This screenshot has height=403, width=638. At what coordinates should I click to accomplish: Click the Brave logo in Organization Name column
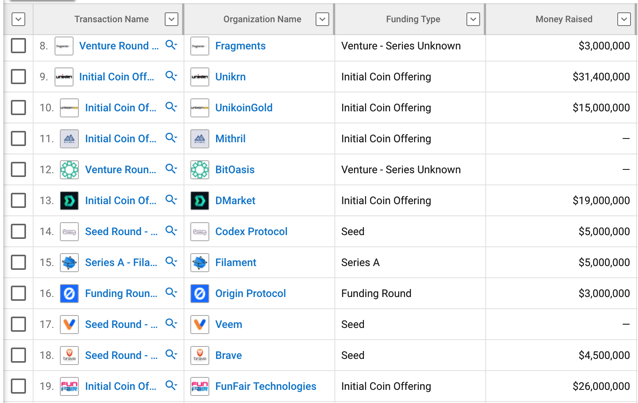199,355
